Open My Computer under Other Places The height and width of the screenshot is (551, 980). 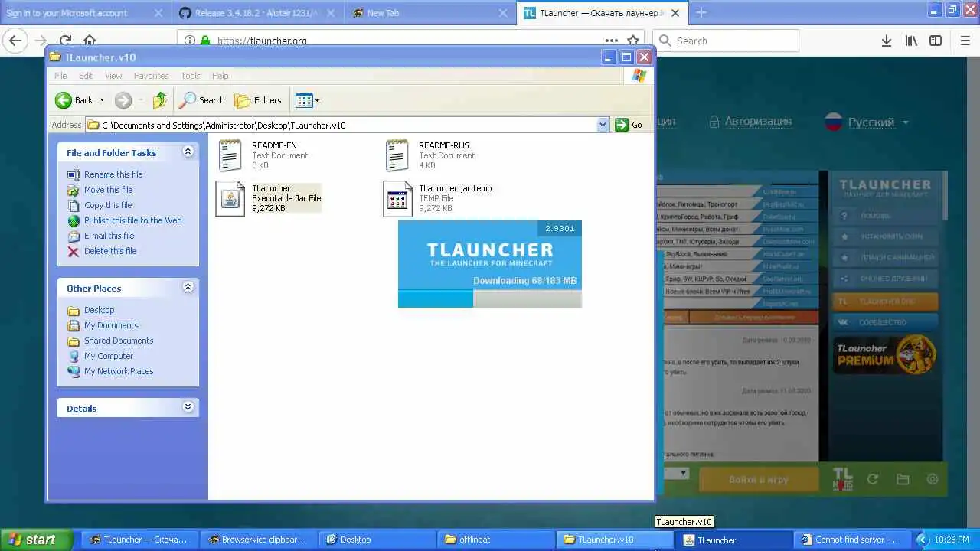pyautogui.click(x=109, y=356)
